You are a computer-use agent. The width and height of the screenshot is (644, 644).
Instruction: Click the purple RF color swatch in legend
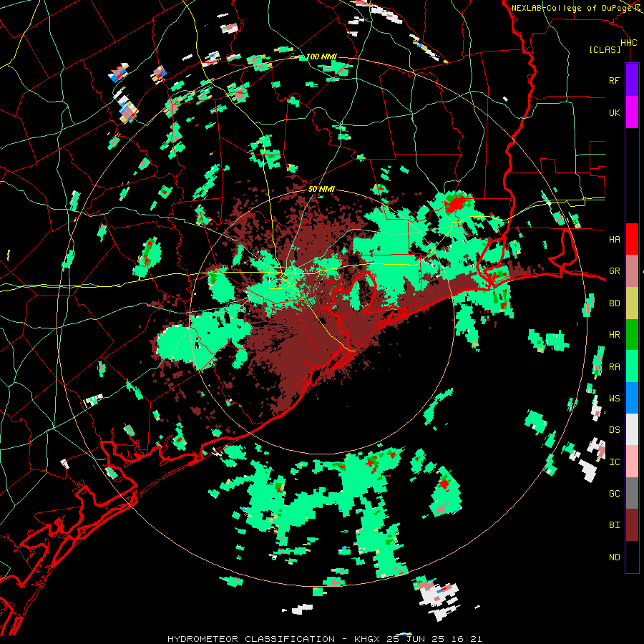[632, 80]
